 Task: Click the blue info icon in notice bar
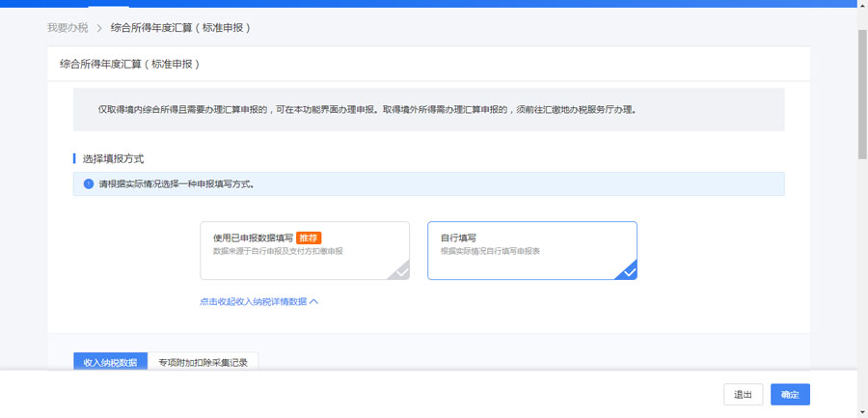coord(89,183)
